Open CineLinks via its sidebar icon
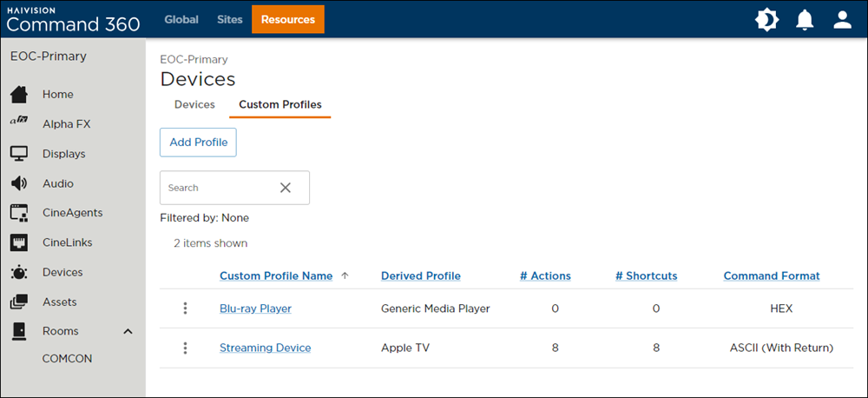 [x=19, y=242]
